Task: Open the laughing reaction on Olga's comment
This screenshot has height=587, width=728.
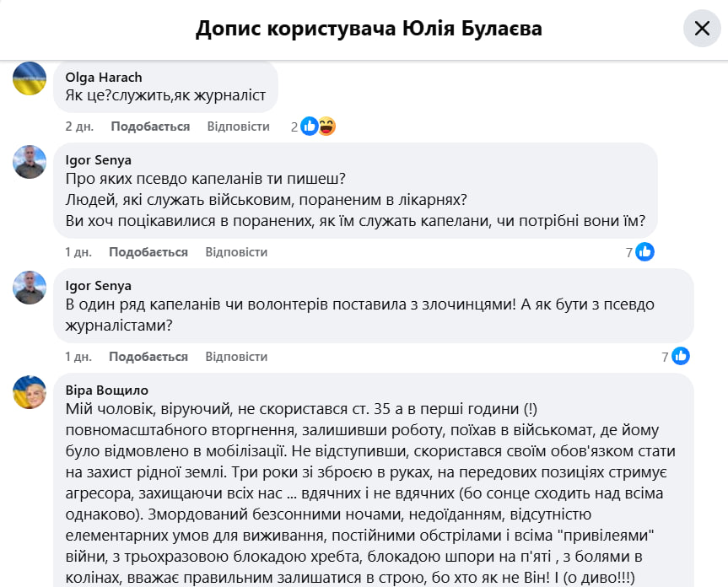Action: click(x=326, y=127)
